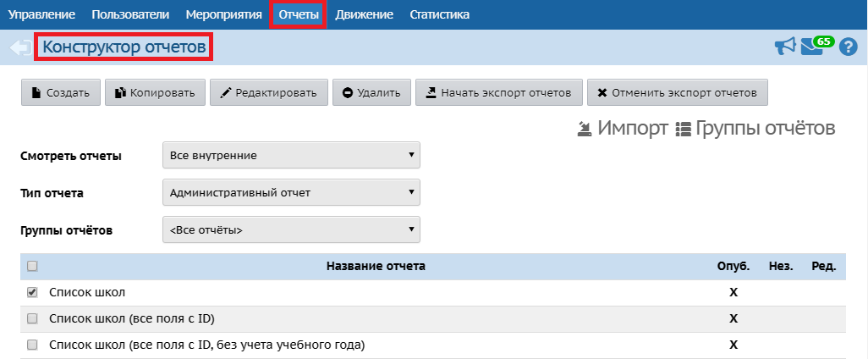Click Отменить экспорт отчетов button
Screen dimensions: 868x359
[x=677, y=92]
